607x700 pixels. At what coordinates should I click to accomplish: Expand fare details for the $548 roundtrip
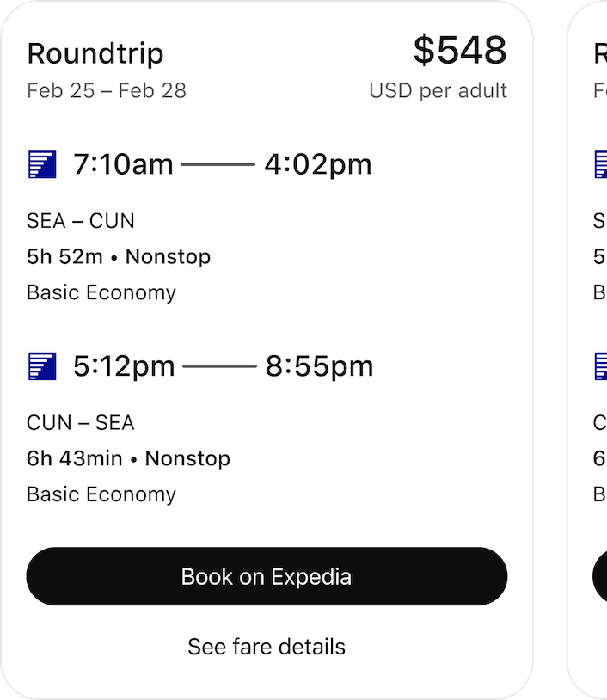(267, 646)
